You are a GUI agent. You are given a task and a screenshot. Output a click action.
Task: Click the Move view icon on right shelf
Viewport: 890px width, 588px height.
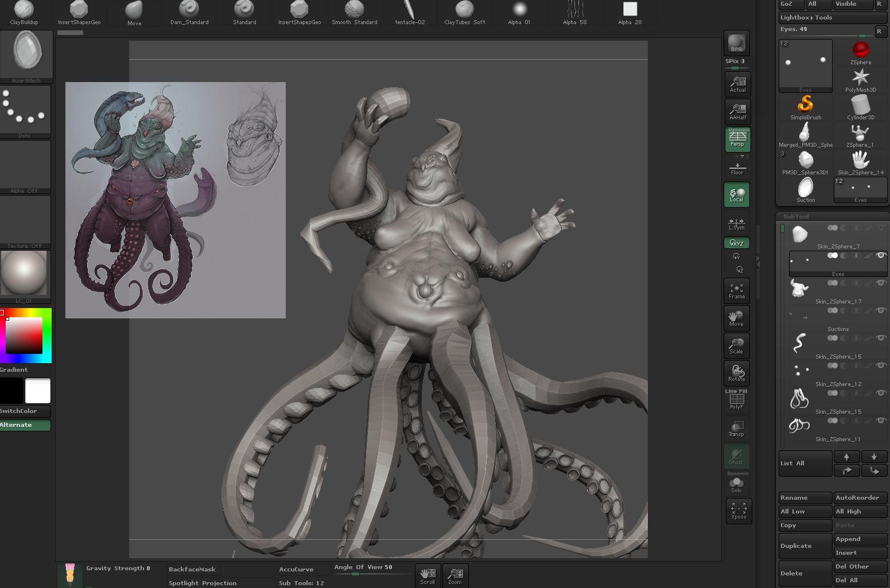click(x=737, y=318)
